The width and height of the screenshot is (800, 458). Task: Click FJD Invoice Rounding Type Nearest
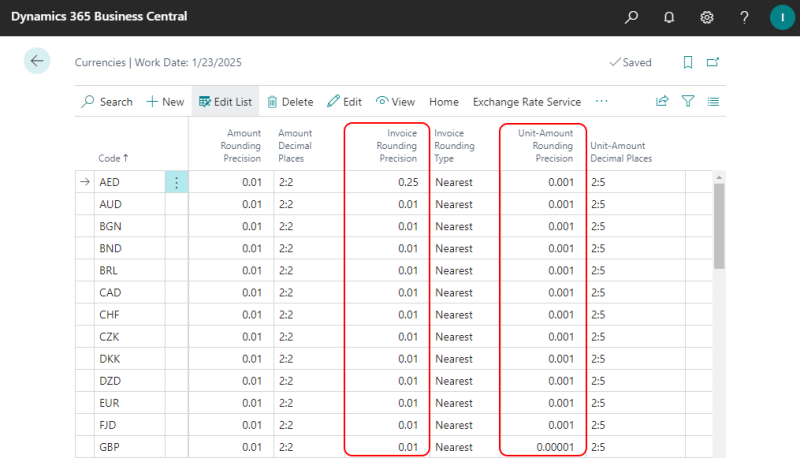pos(454,425)
